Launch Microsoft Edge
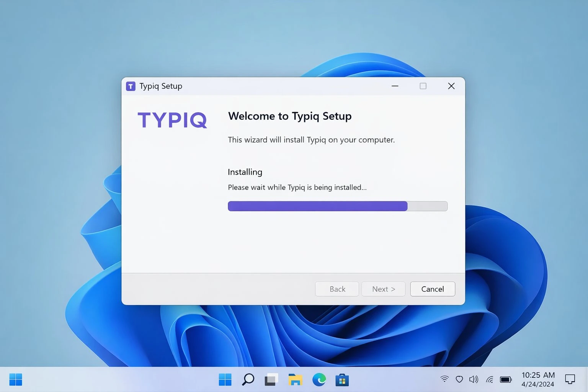The height and width of the screenshot is (392, 588). pyautogui.click(x=319, y=379)
